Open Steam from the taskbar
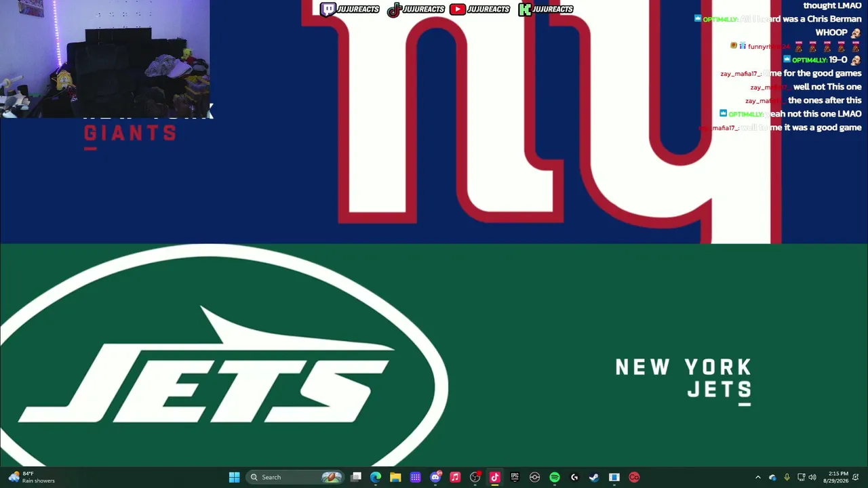This screenshot has width=868, height=488. tap(594, 477)
